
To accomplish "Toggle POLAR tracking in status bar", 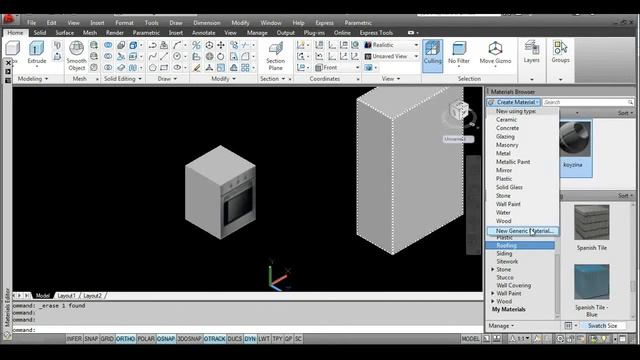I will tap(146, 339).
